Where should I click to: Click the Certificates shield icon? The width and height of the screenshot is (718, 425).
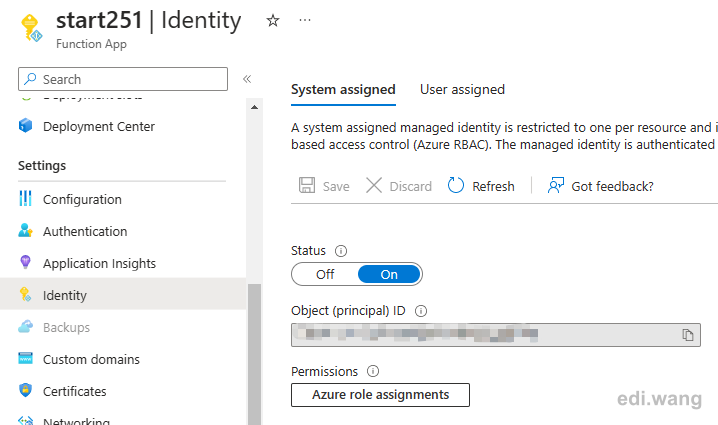[x=26, y=390]
